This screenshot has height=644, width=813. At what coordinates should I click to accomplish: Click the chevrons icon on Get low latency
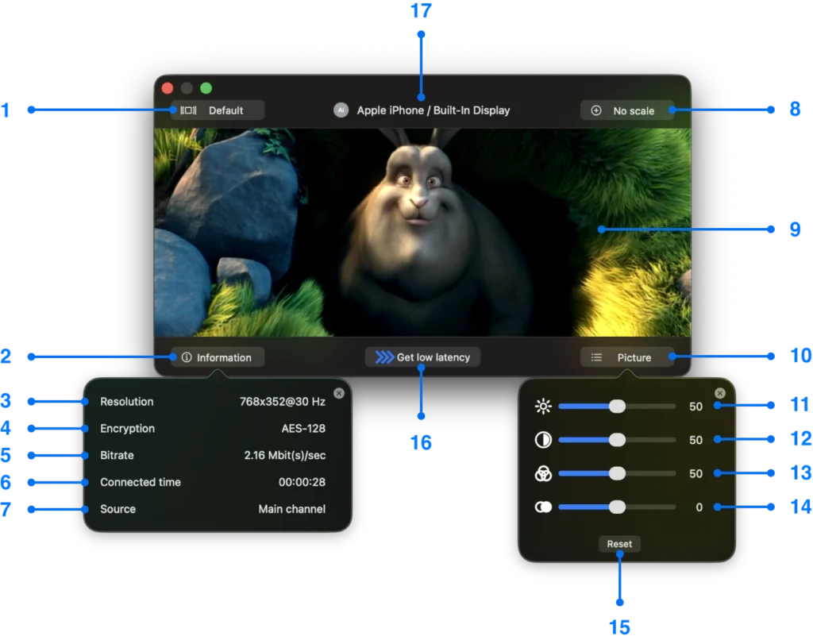[x=383, y=357]
